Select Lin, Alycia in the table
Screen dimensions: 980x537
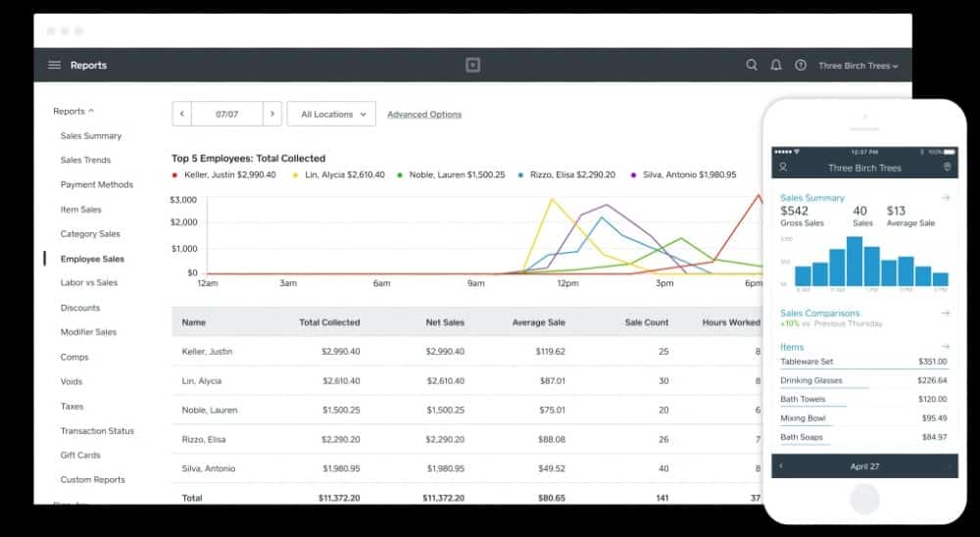[x=201, y=381]
